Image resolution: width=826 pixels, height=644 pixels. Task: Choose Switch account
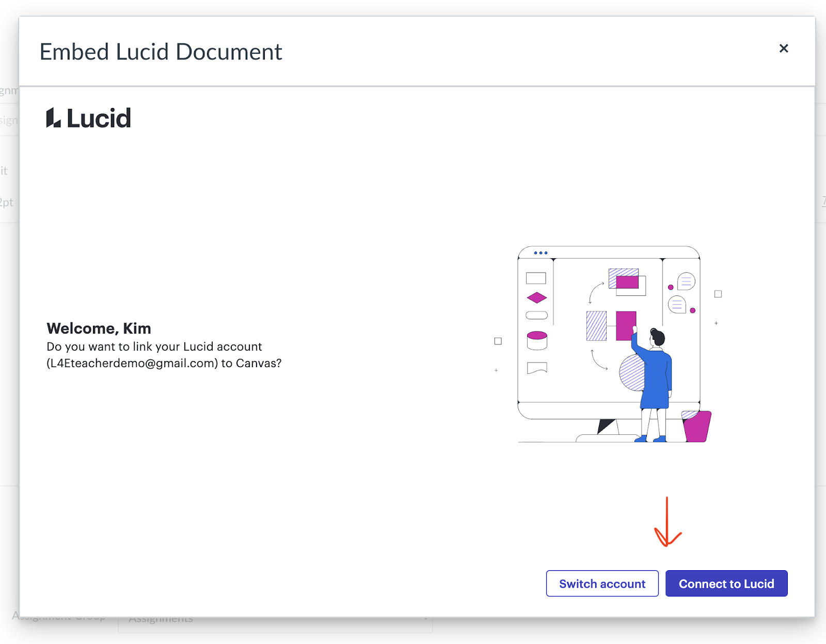click(x=602, y=584)
